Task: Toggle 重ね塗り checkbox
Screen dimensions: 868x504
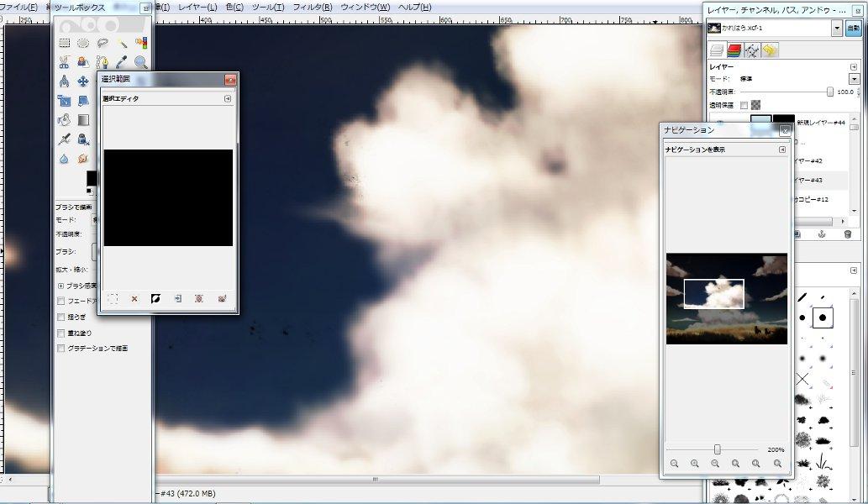Action: tap(60, 333)
